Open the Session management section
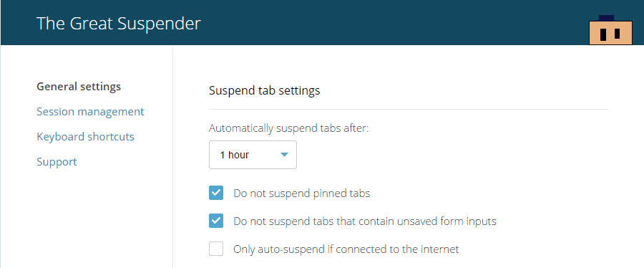Viewport: 644px width, 268px height. point(90,112)
